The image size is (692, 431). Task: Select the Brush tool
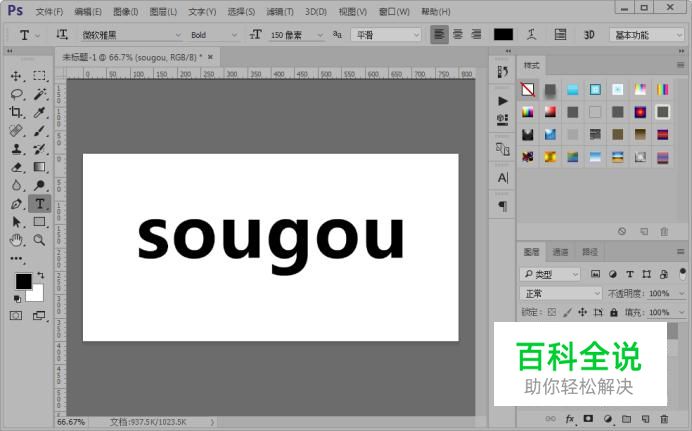(x=39, y=131)
